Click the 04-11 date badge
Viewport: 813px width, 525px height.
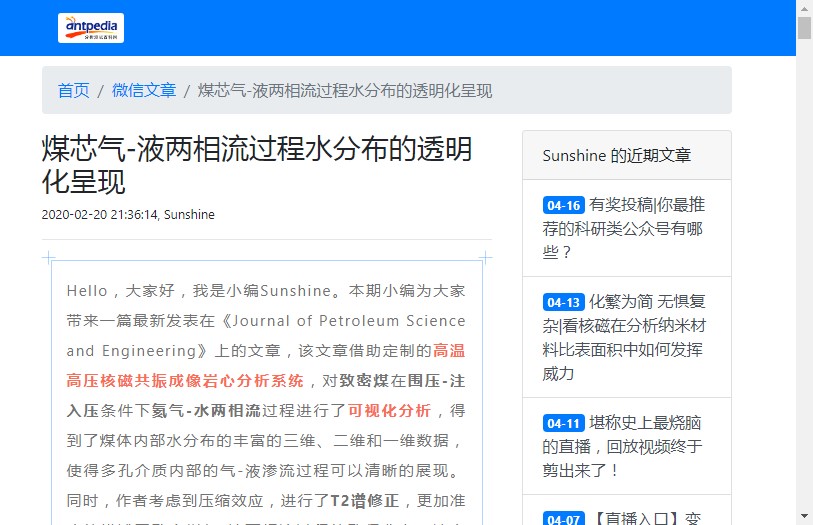pyautogui.click(x=563, y=423)
